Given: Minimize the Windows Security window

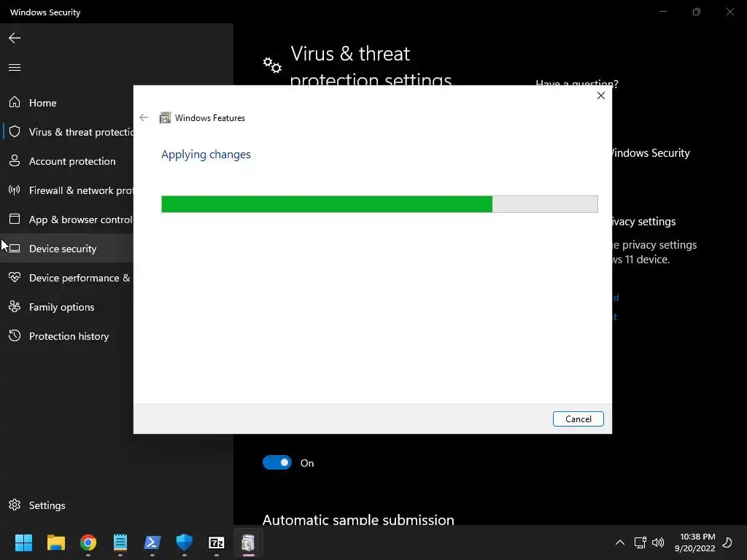Looking at the screenshot, I should click(662, 12).
